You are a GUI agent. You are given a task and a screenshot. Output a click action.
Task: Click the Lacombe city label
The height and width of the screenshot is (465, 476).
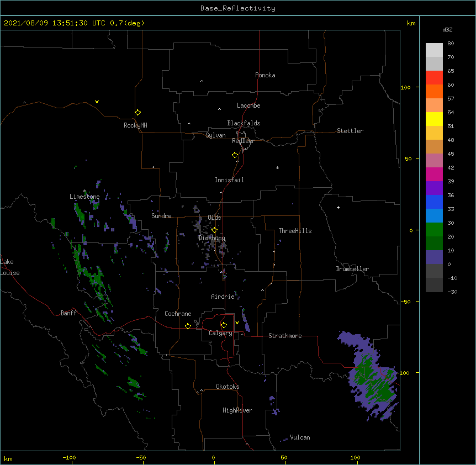click(248, 105)
